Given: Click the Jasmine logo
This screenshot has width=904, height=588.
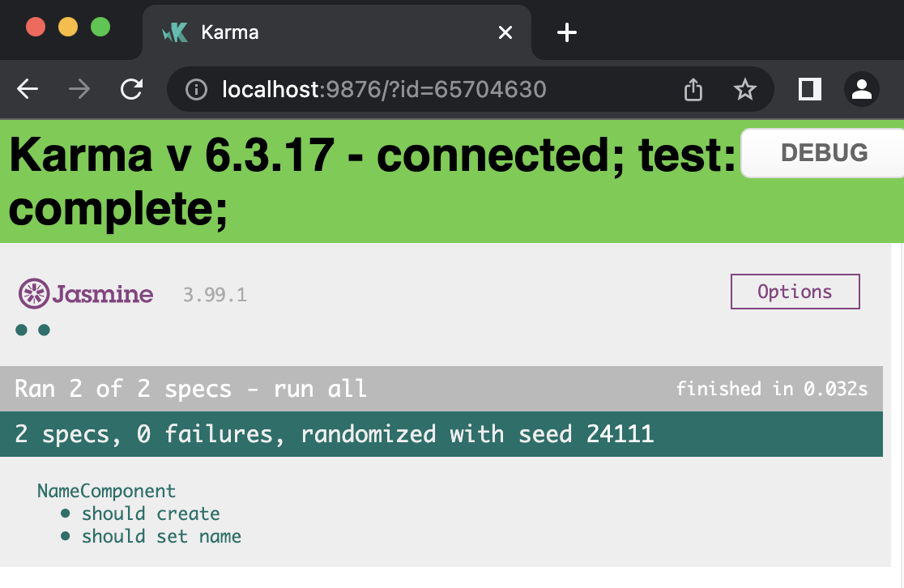Looking at the screenshot, I should click(x=85, y=293).
